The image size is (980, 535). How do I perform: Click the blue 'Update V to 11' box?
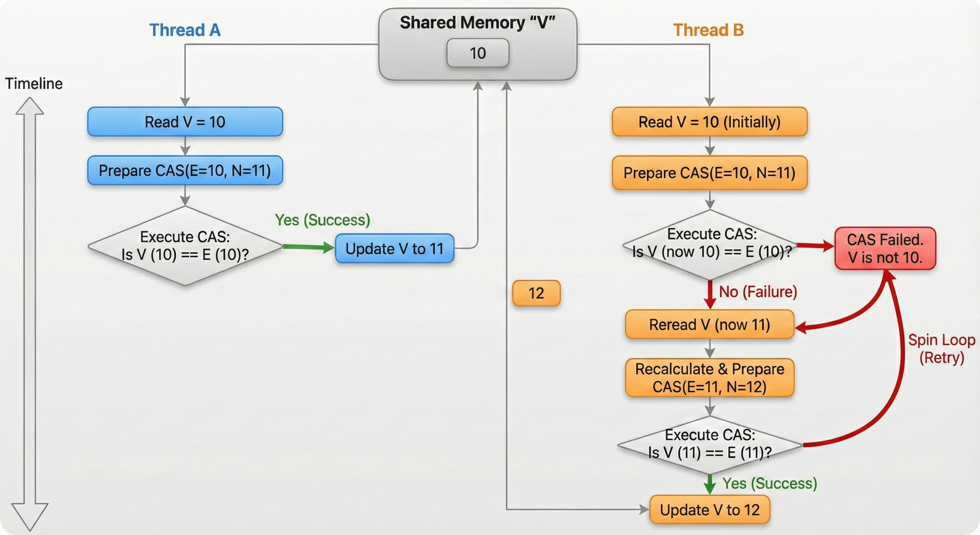(x=395, y=249)
